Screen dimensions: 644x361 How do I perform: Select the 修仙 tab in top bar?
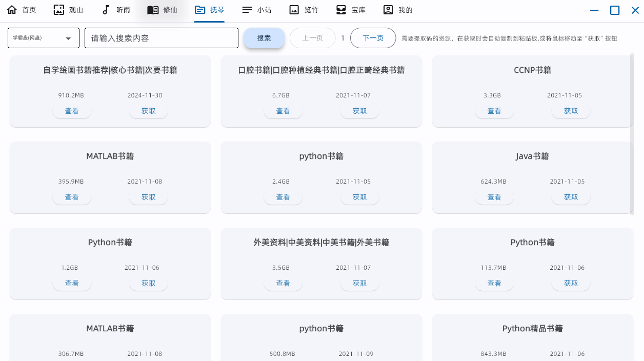tap(162, 10)
